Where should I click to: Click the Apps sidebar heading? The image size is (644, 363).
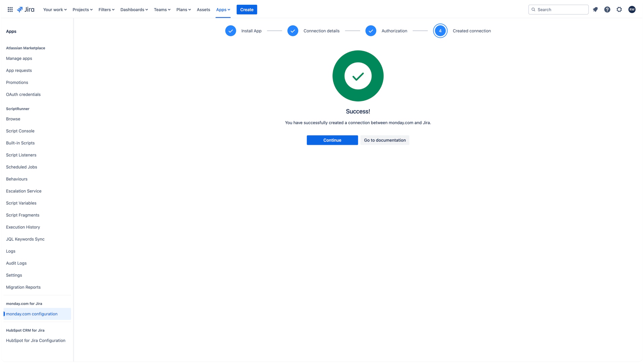tap(11, 31)
